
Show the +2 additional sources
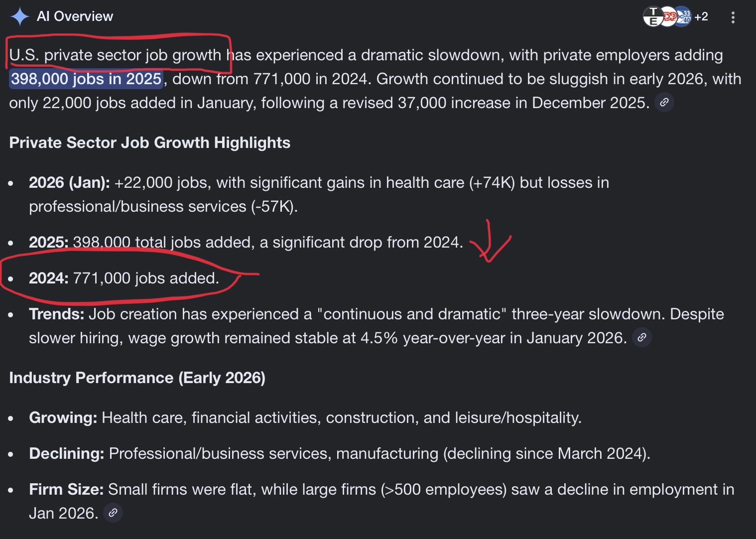coord(701,17)
